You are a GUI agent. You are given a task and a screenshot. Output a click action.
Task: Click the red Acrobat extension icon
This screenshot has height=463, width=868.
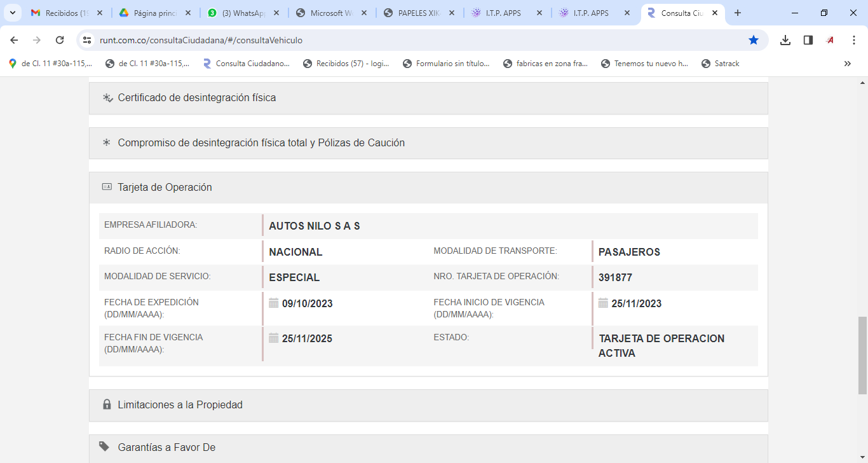click(830, 40)
